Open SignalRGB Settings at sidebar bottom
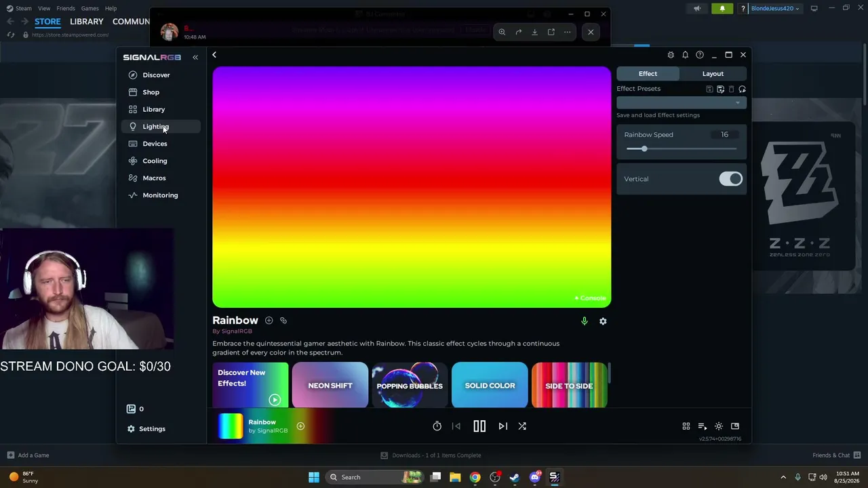This screenshot has height=488, width=868. point(146,429)
